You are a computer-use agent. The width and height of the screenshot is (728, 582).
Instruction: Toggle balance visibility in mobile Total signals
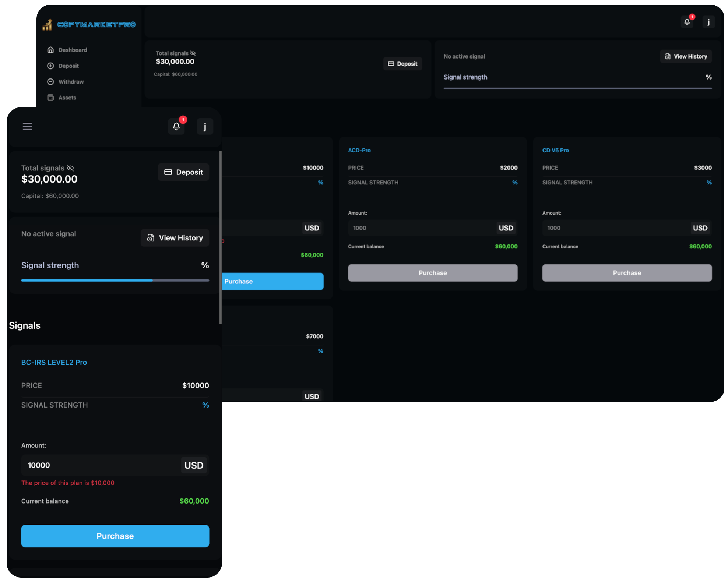[x=70, y=168]
